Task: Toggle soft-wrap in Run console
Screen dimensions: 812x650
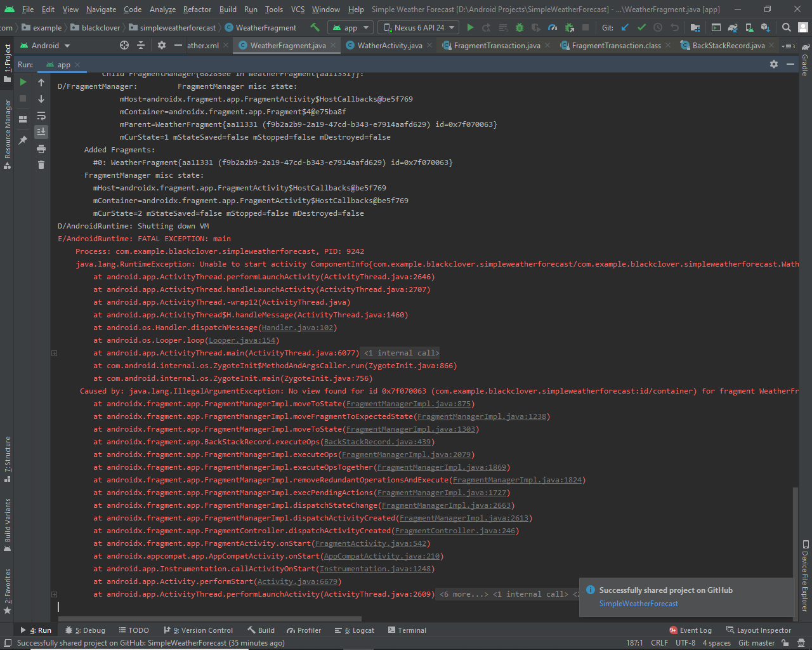Action: (41, 116)
